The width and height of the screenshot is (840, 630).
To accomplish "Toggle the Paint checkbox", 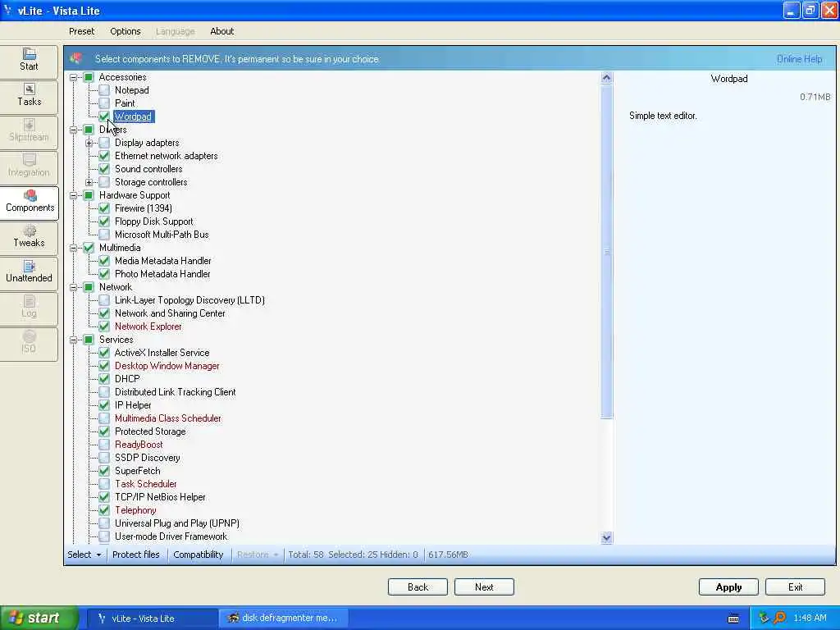I will pos(104,103).
